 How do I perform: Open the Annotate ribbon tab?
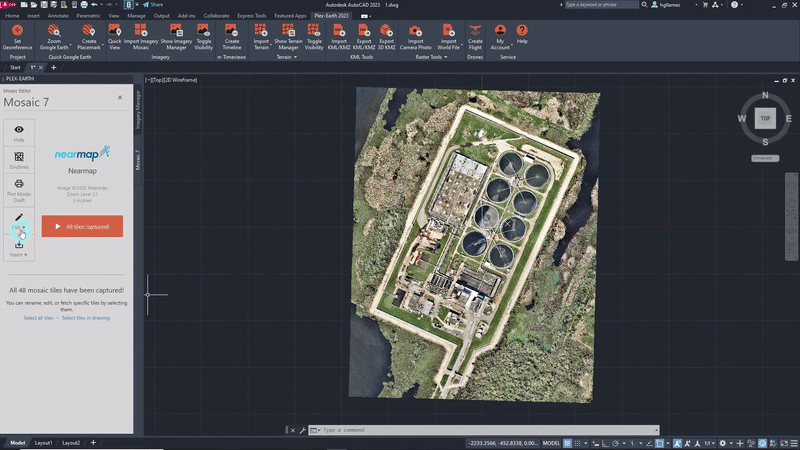(x=58, y=16)
